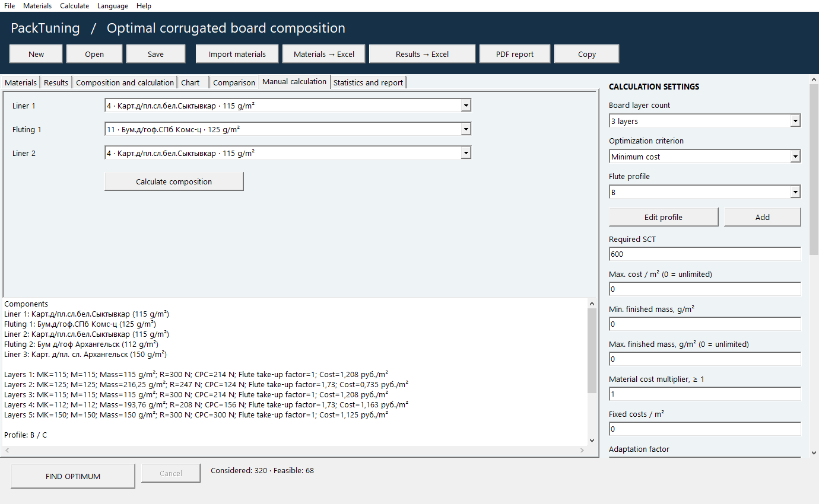Open the Liner 1 material dropdown
Screen dimensions: 819x504
(288, 106)
